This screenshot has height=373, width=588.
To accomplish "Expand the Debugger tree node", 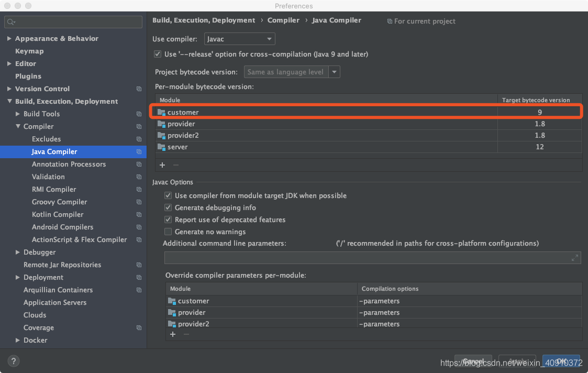I will (x=17, y=252).
